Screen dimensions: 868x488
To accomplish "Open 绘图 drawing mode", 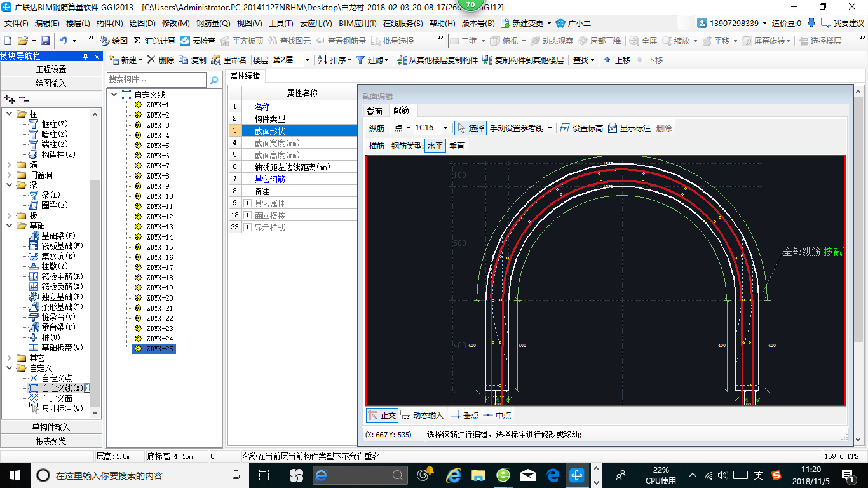I will [x=114, y=41].
